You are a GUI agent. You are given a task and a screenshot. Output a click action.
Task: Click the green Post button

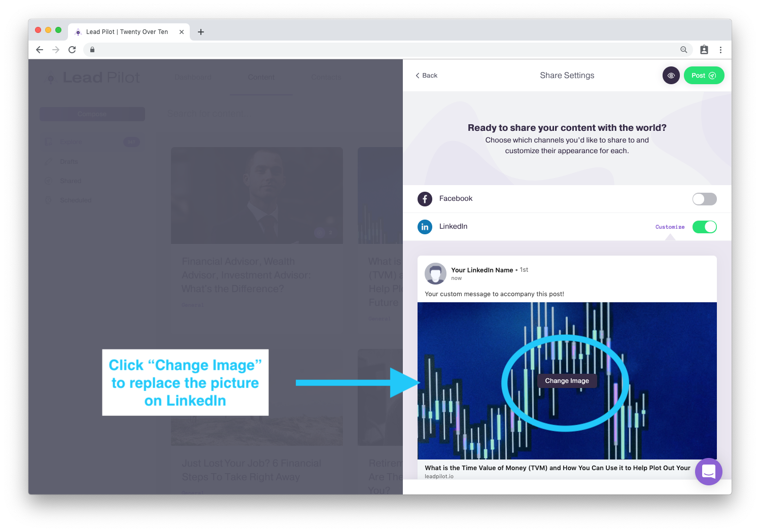coord(704,76)
